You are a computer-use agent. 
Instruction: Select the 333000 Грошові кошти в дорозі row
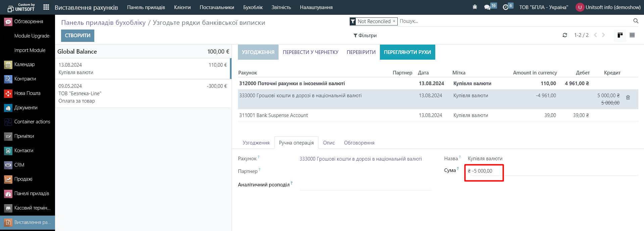438,99
